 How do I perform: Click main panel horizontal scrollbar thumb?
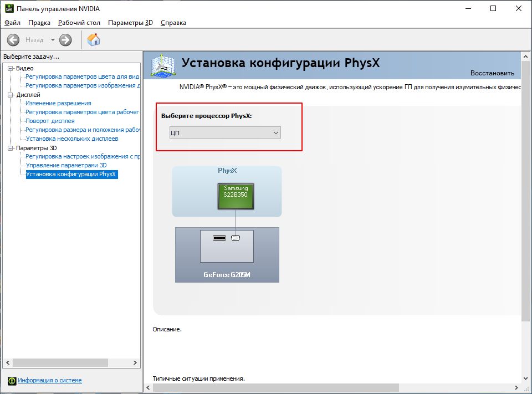click(276, 387)
